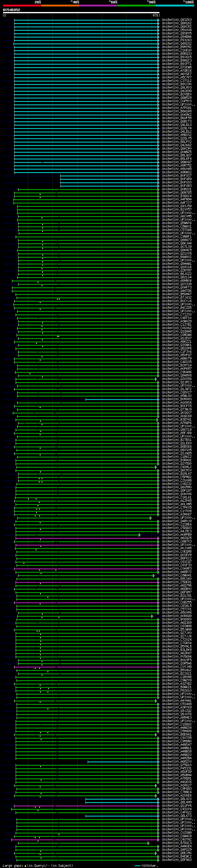The height and width of the screenshot is (868, 197).
Task: Open hit UniRef100_Q8L6T3
Action: point(177,816)
